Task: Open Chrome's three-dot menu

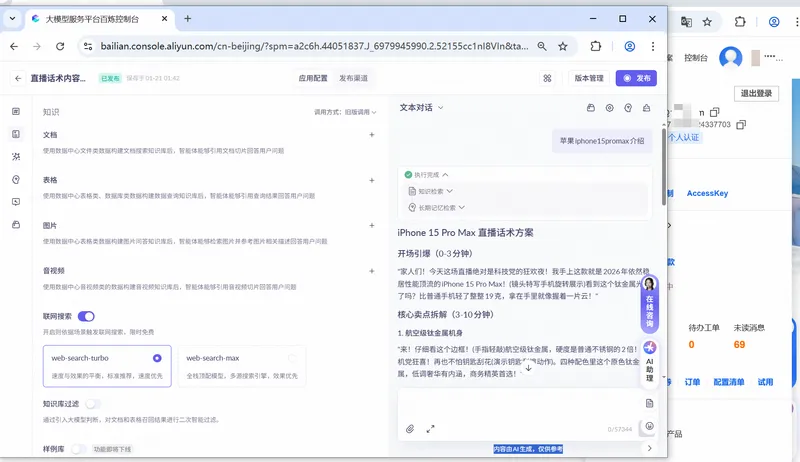Action: pos(653,46)
